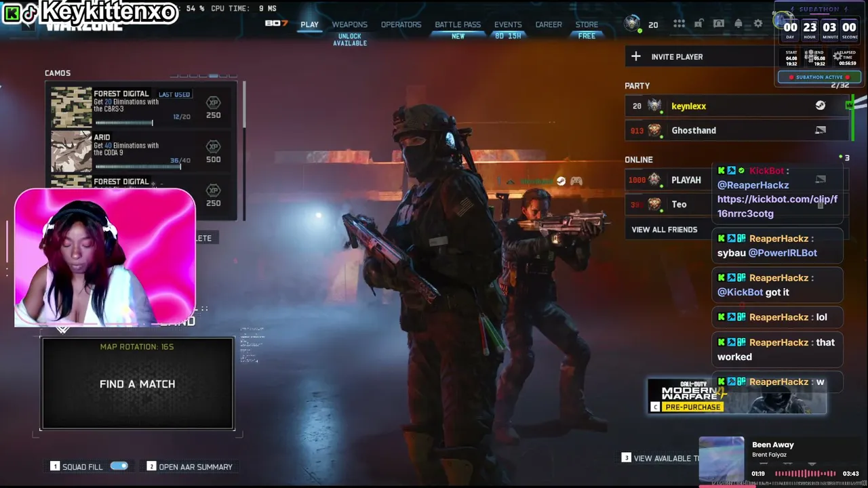Select keynlexx in the party list
This screenshot has width=868, height=488.
736,106
